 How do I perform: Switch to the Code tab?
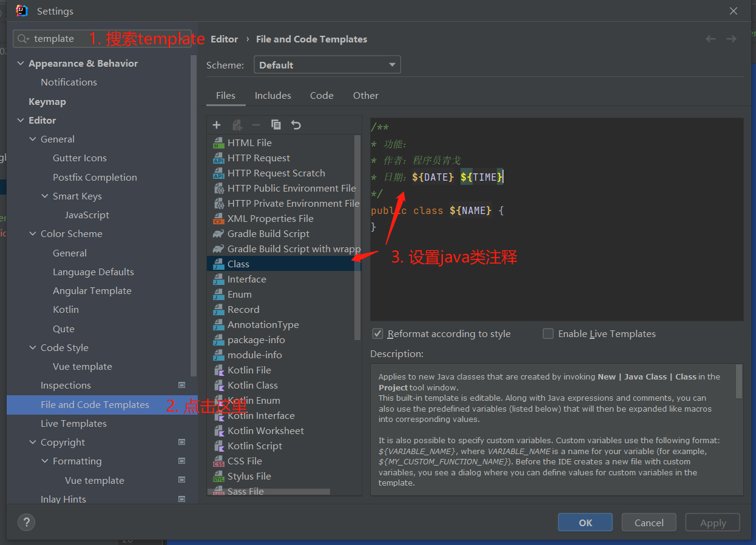pos(322,96)
